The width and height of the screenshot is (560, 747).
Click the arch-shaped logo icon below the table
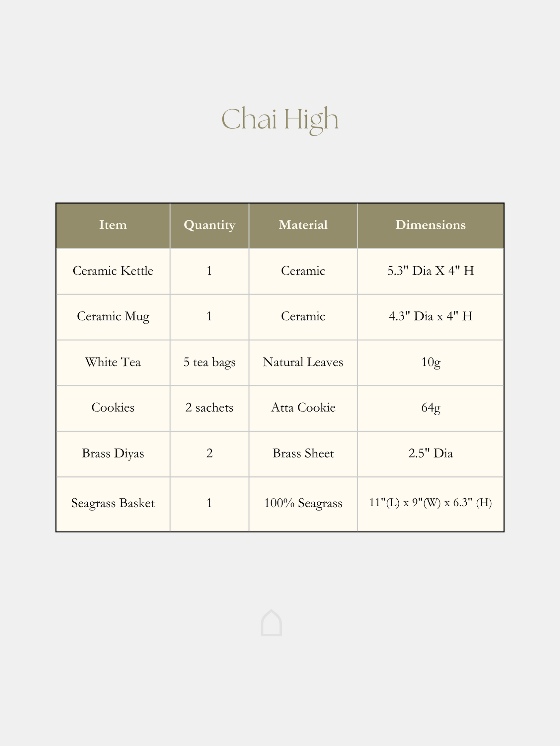coord(271,623)
